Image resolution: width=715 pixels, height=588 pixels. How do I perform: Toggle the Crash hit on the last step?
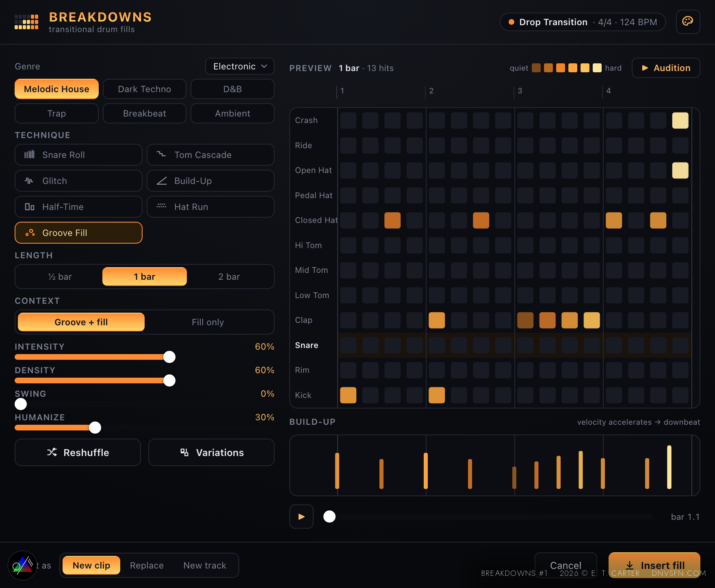pos(680,121)
